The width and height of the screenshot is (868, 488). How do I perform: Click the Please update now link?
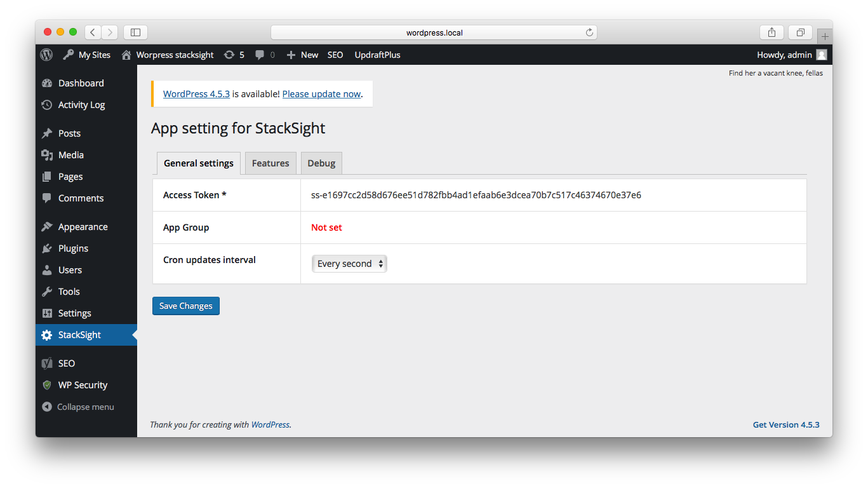[321, 94]
